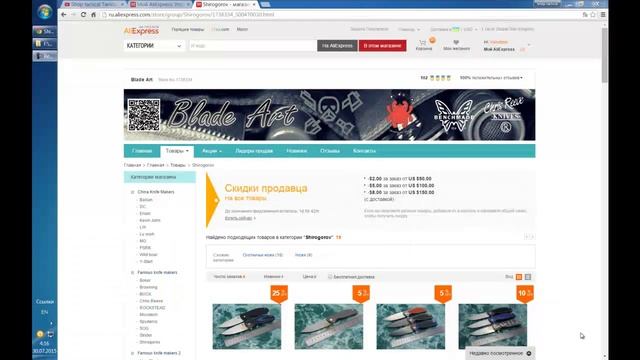640x360 pixels.
Task: Go to browser Home page
Action: tap(93, 15)
